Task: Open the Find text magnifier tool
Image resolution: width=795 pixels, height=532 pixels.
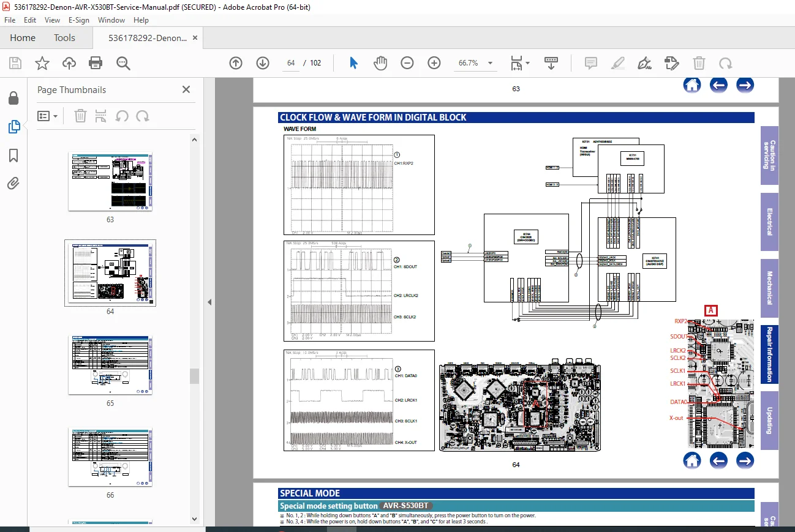Action: [x=123, y=63]
